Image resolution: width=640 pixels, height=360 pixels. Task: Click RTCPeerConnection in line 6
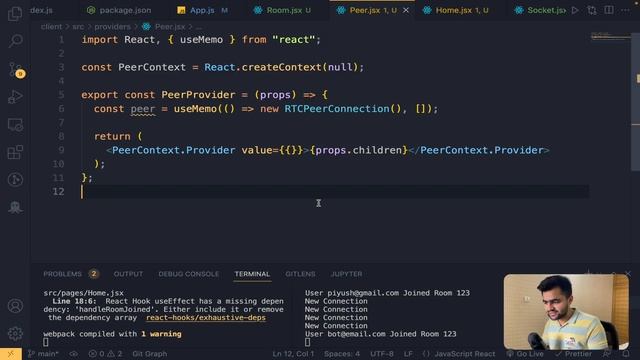click(x=337, y=109)
